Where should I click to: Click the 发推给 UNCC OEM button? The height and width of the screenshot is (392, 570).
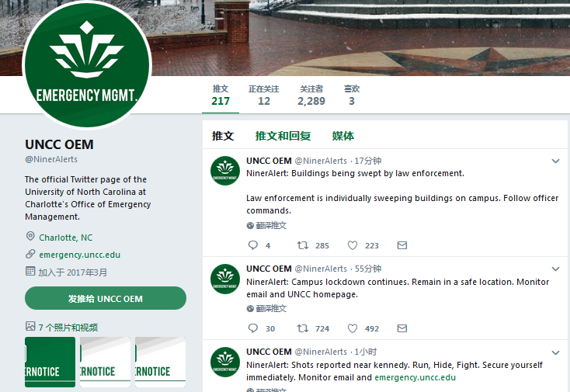tap(106, 299)
